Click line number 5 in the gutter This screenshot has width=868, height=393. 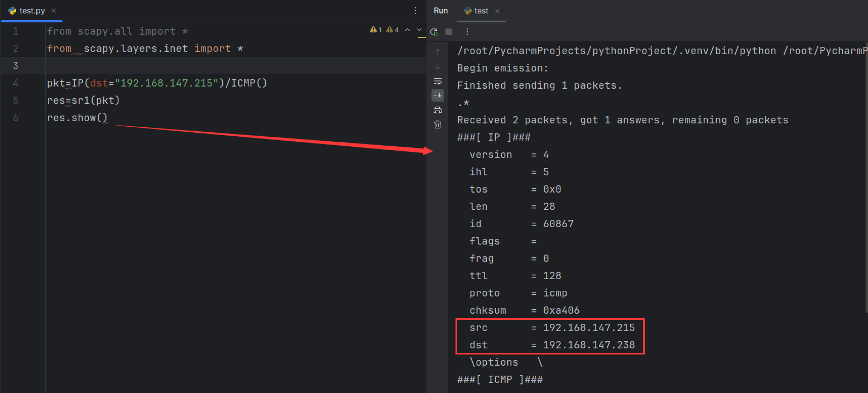16,100
